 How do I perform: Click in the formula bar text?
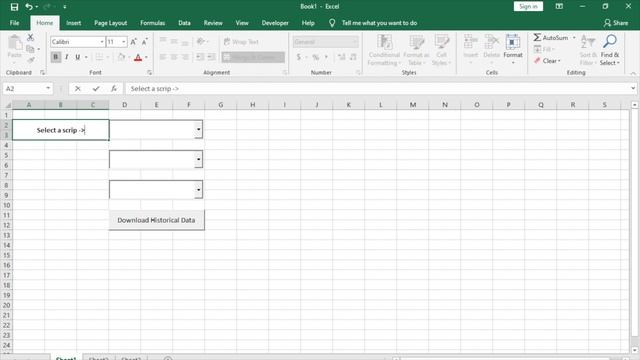click(x=155, y=89)
